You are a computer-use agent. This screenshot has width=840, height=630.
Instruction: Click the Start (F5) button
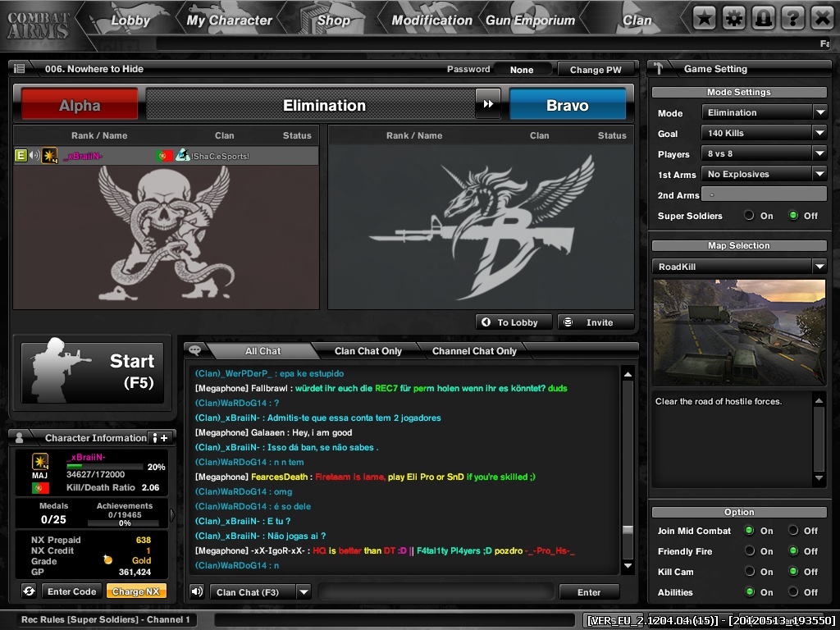(92, 372)
